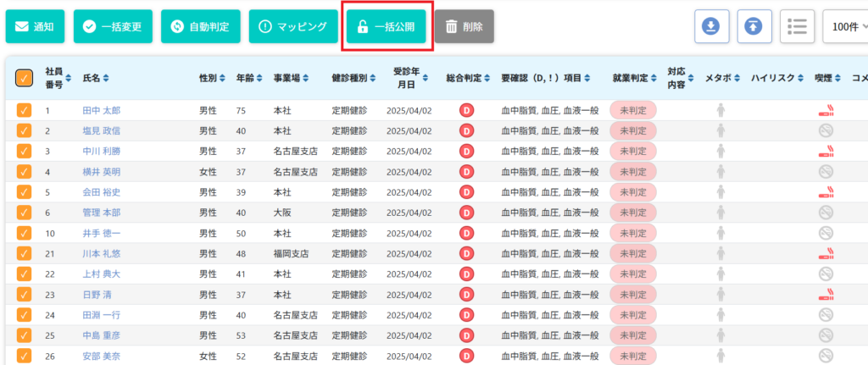Viewport: 868px width, 365px height.
Task: Click the metabo person icon for 中川 利勝
Action: [x=721, y=151]
